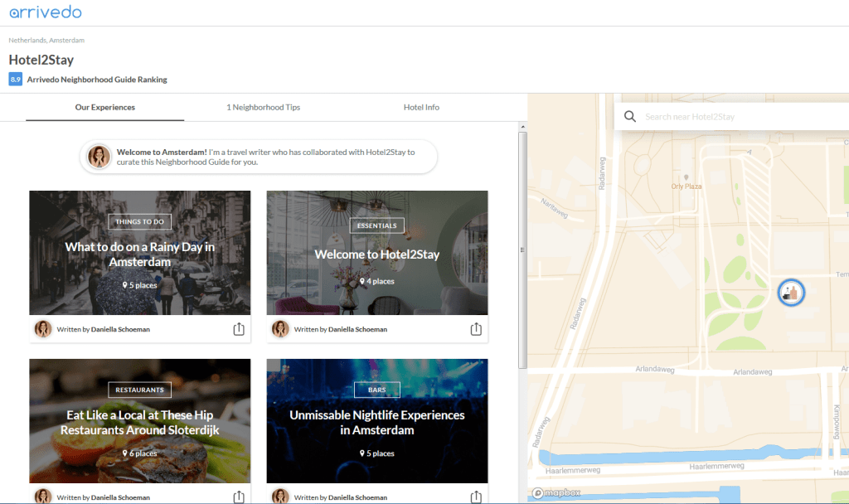Switch to 1 Neighborhood Tips tab
849x504 pixels.
[263, 107]
